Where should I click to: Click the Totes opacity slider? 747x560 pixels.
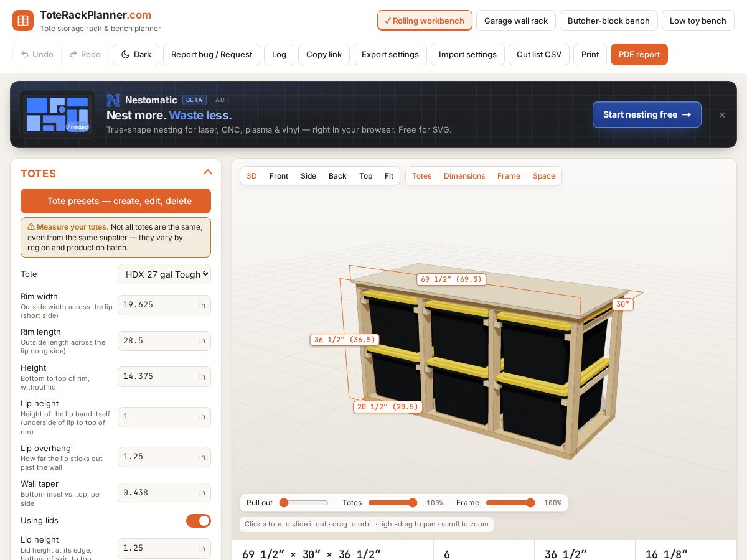coord(393,503)
